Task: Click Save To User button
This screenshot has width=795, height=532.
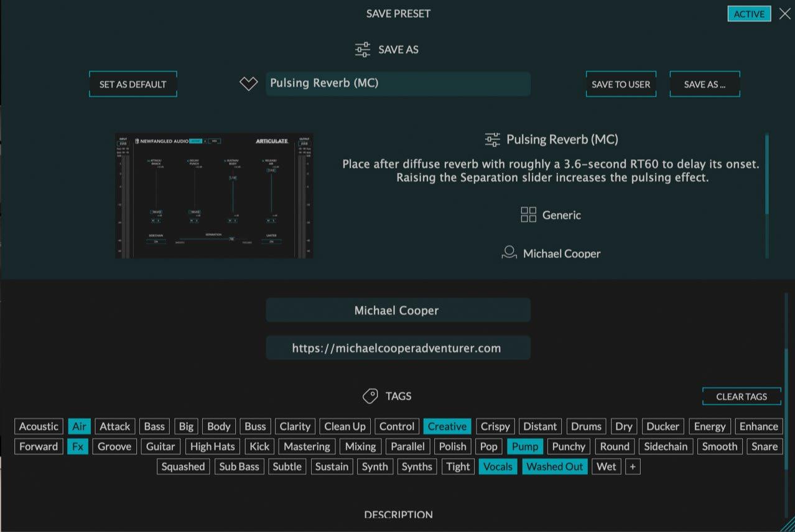Action: [x=621, y=84]
